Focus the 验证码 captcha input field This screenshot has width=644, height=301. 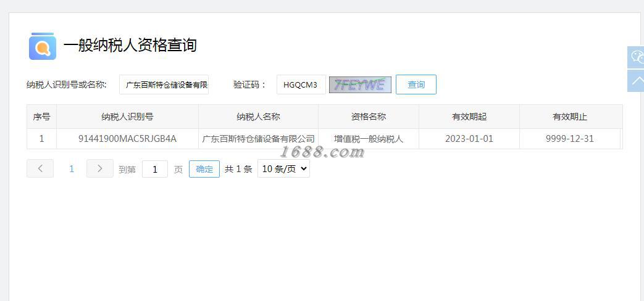301,85
